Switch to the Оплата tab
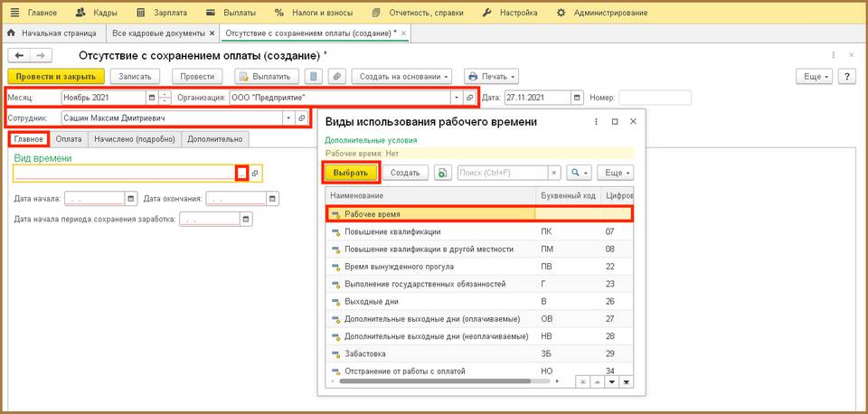The height and width of the screenshot is (414, 868). point(69,139)
